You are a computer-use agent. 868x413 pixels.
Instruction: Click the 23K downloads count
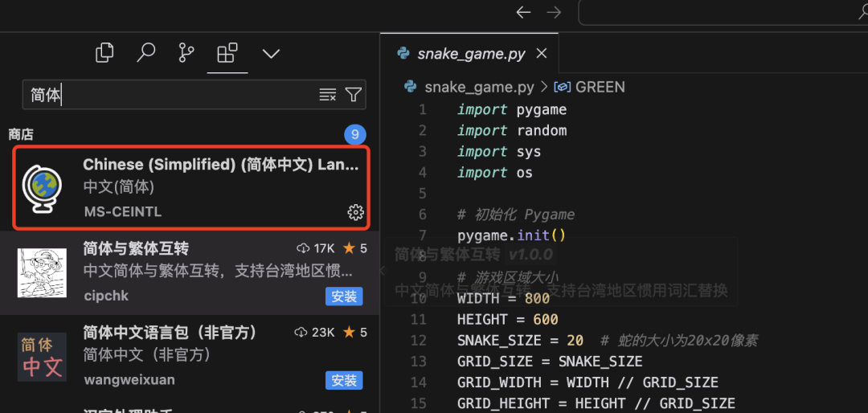click(x=315, y=332)
